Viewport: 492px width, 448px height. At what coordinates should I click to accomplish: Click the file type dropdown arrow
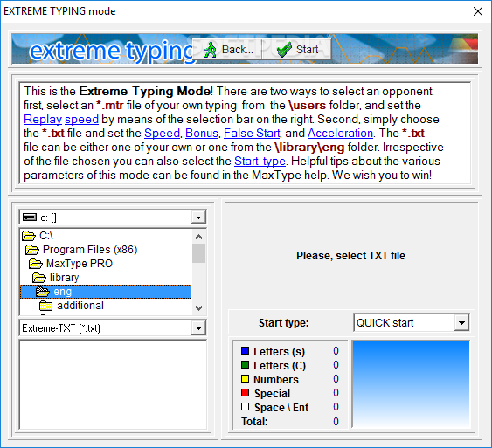[x=198, y=328]
